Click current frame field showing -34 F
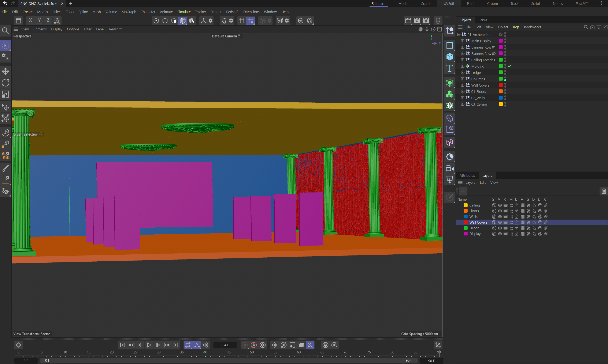The image size is (608, 364). pyautogui.click(x=225, y=345)
